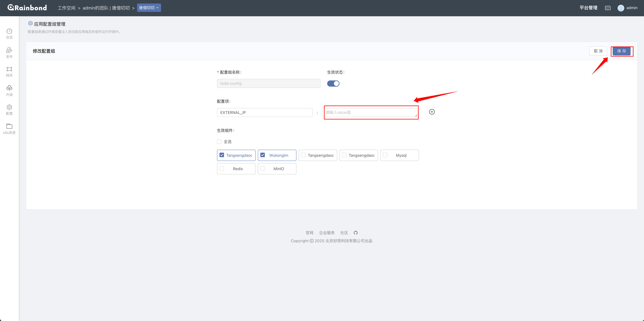Go to 平台管理 in top bar
This screenshot has width=644, height=321.
click(588, 8)
